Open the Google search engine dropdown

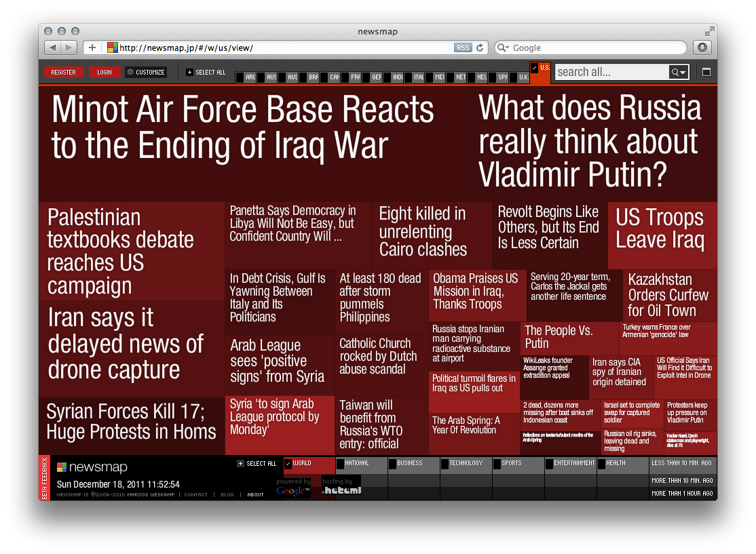coord(503,47)
